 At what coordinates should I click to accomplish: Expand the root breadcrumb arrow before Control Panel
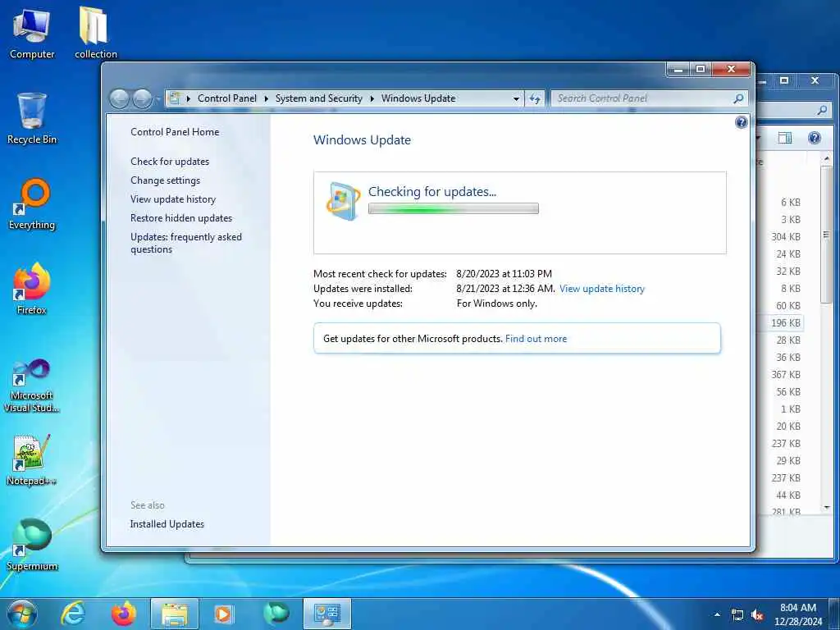click(189, 98)
